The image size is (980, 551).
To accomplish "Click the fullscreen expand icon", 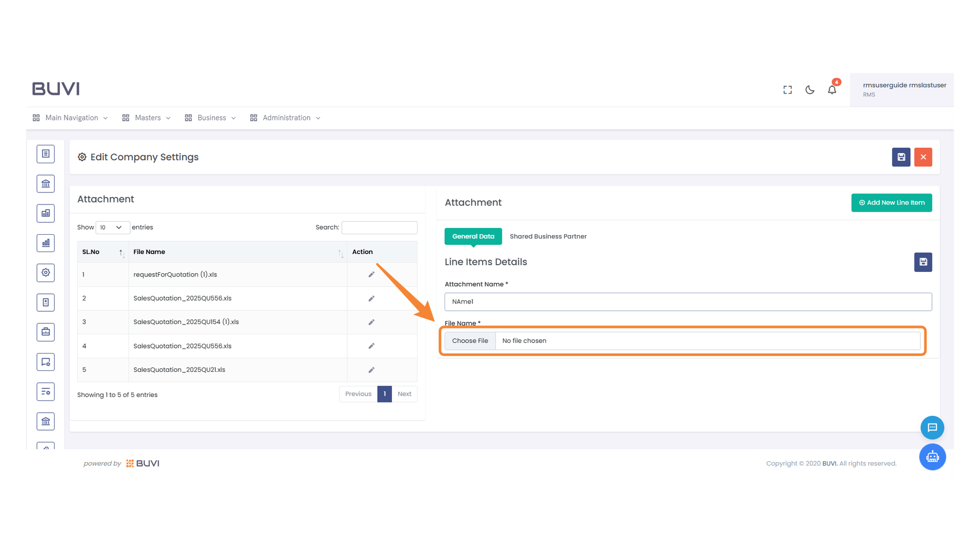I will (788, 90).
